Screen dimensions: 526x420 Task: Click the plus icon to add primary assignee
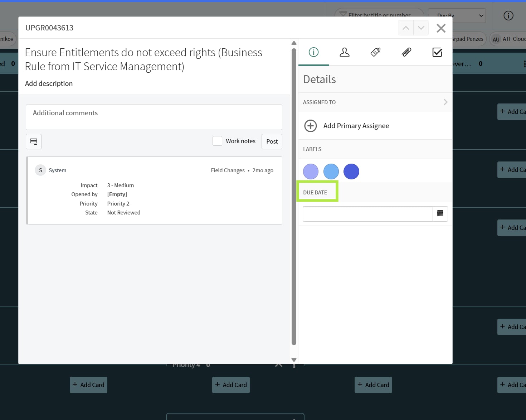(311, 126)
